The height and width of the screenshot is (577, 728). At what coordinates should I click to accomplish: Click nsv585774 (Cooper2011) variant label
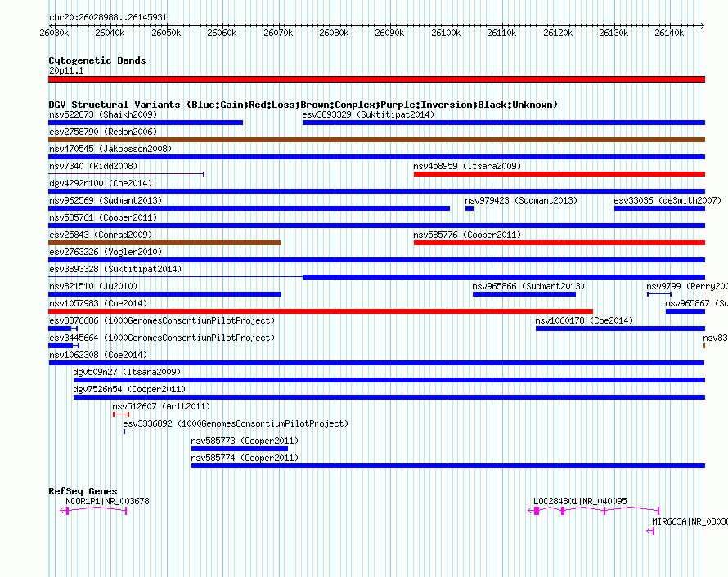[x=245, y=458]
